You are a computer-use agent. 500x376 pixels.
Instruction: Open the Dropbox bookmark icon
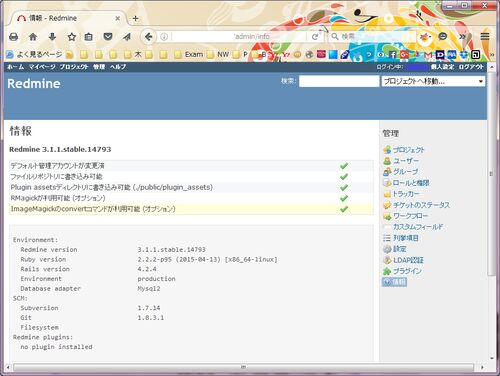(464, 54)
